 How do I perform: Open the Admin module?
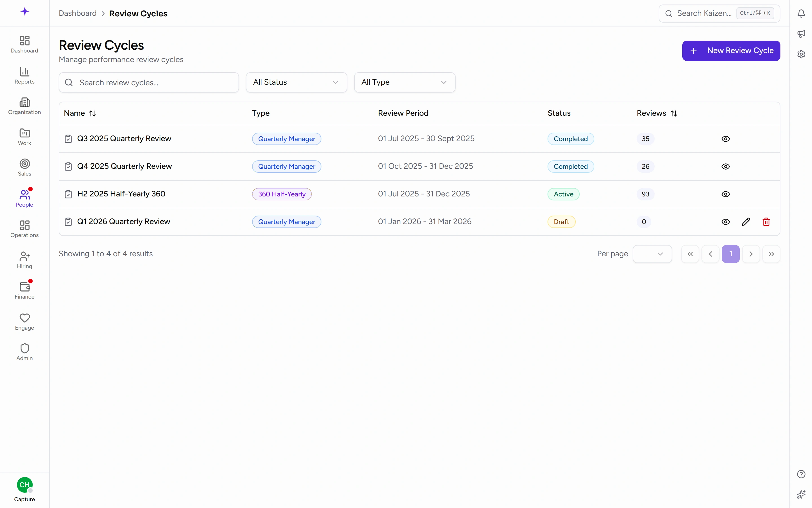(25, 352)
